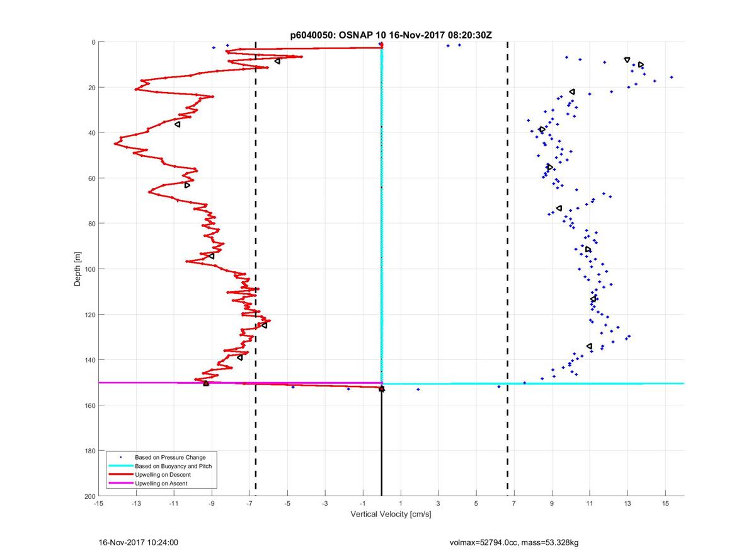Click positive x-axis tick label 1

tap(401, 503)
